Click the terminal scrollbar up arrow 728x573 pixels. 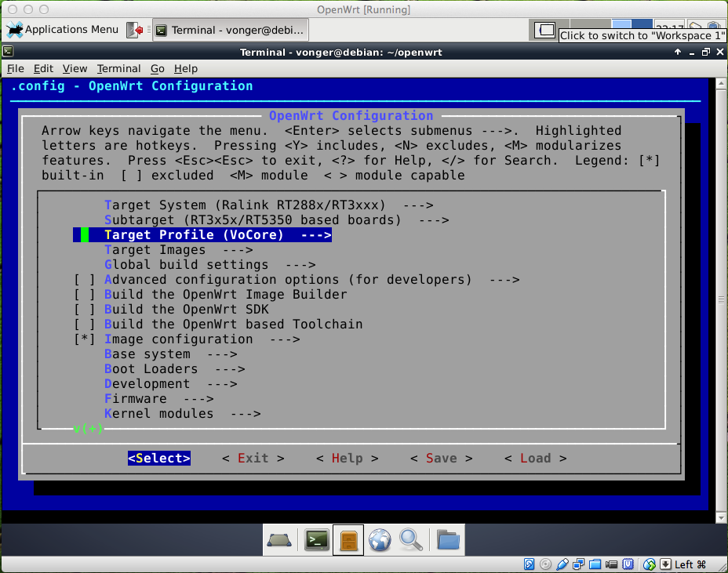click(x=721, y=84)
